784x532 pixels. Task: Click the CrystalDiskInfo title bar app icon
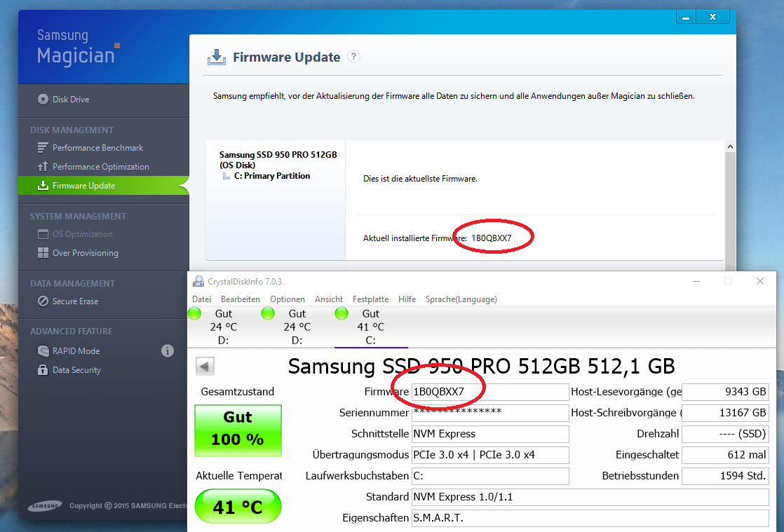198,281
